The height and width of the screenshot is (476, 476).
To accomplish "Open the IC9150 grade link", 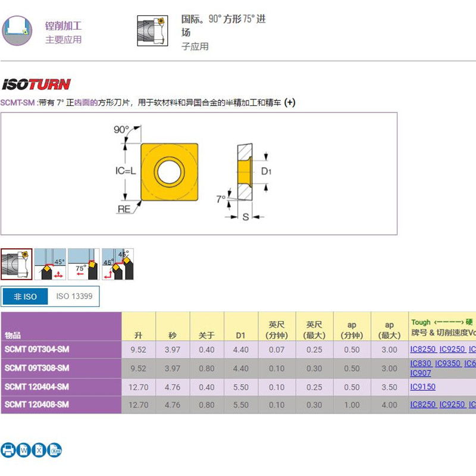I will click(422, 387).
